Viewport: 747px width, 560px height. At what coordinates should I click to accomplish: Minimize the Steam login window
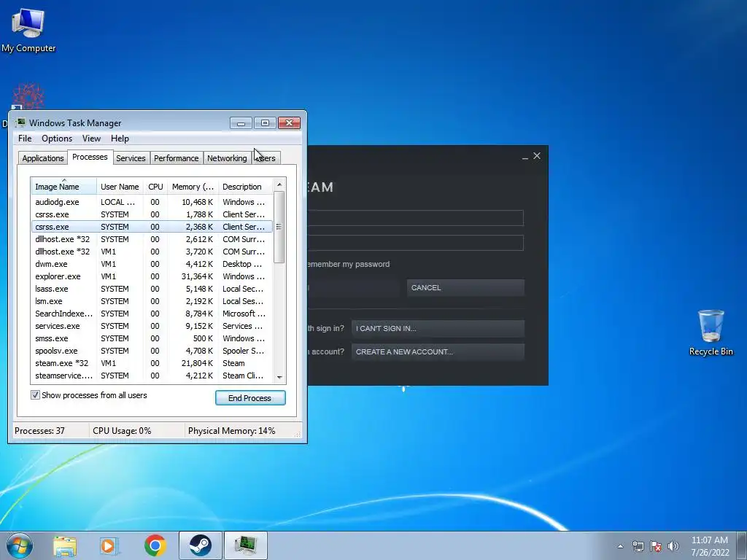click(525, 157)
